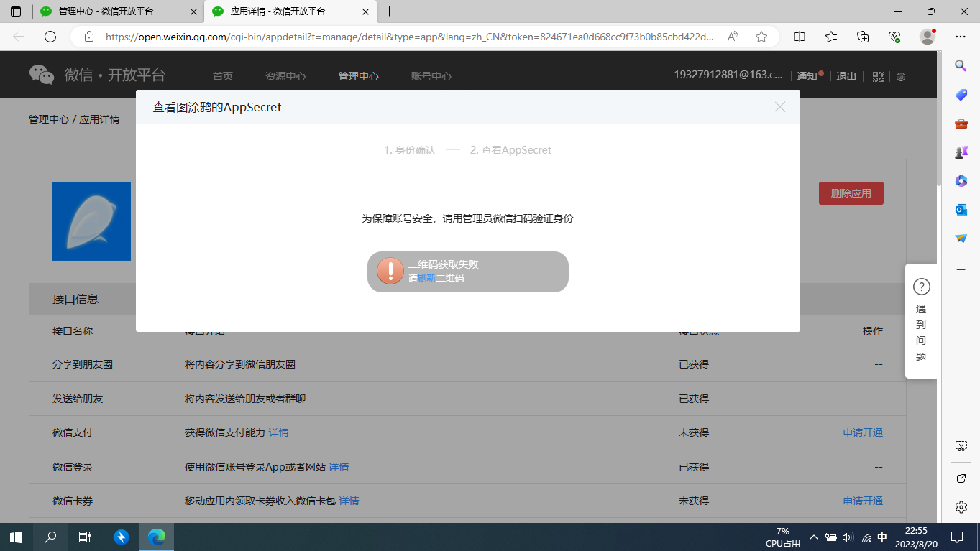This screenshot has height=551, width=980.
Task: Click 申请开通 in the 微信支付 row
Action: [x=863, y=432]
